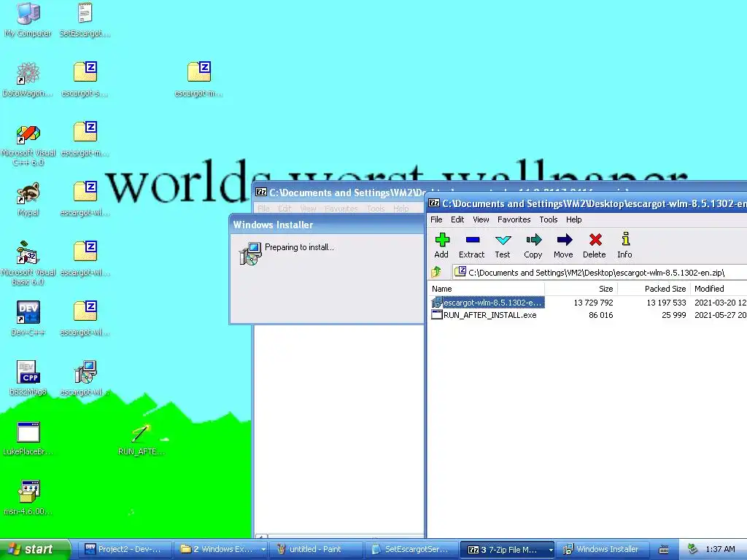The width and height of the screenshot is (747, 560).
Task: Switch to Windows Installer taskbar button
Action: [603, 549]
